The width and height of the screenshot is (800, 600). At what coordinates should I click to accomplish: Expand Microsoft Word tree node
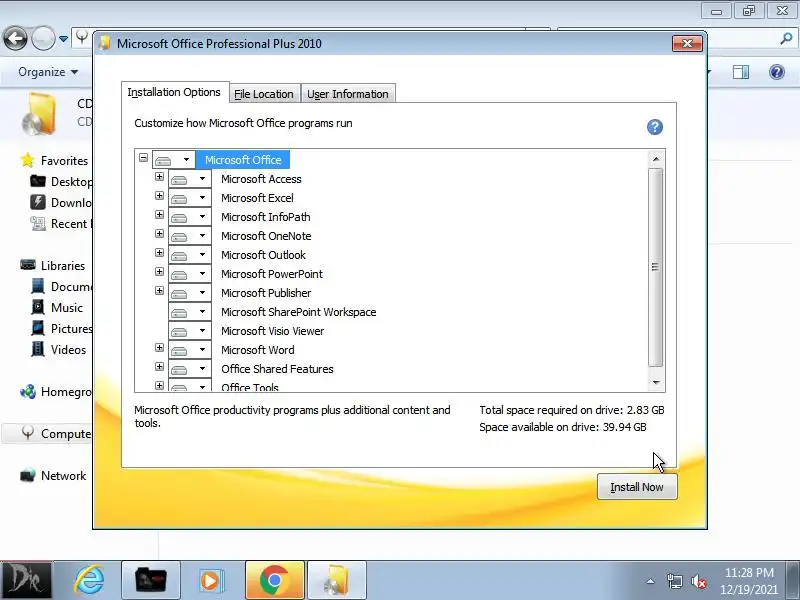tap(159, 348)
